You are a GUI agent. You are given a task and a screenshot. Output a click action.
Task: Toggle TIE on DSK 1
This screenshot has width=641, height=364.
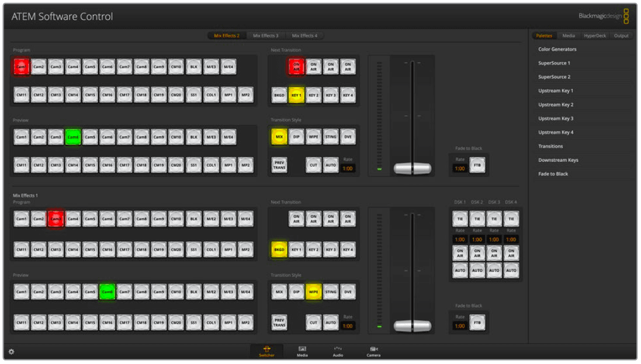coord(460,219)
